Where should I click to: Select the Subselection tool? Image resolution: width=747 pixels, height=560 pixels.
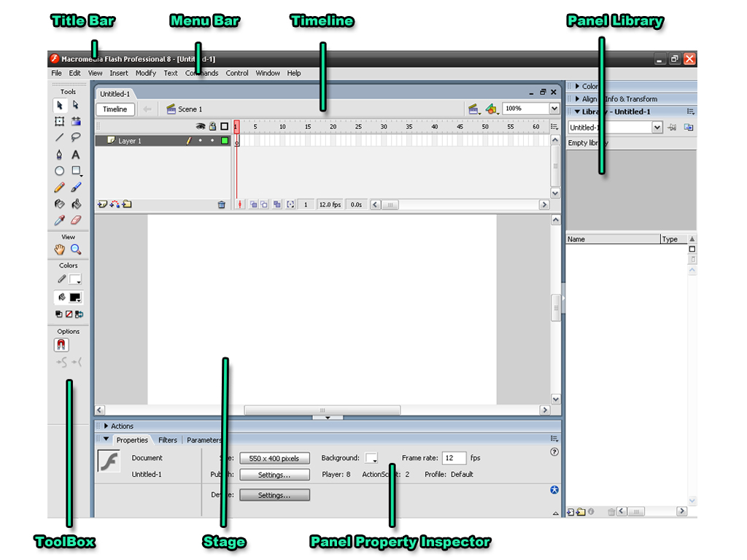[x=76, y=105]
